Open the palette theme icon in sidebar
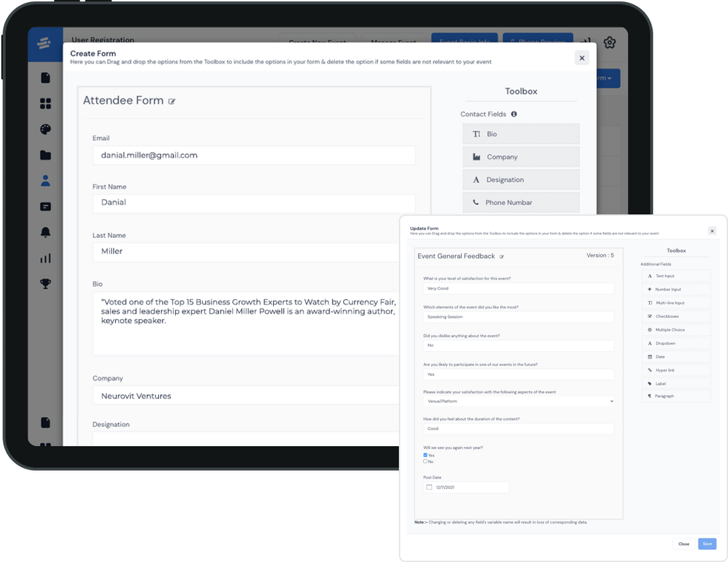 click(46, 129)
